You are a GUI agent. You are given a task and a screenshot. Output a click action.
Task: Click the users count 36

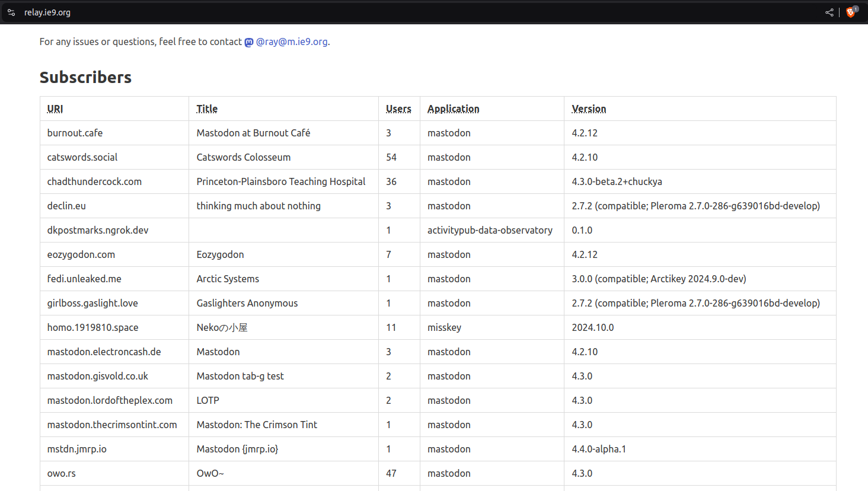pos(391,181)
